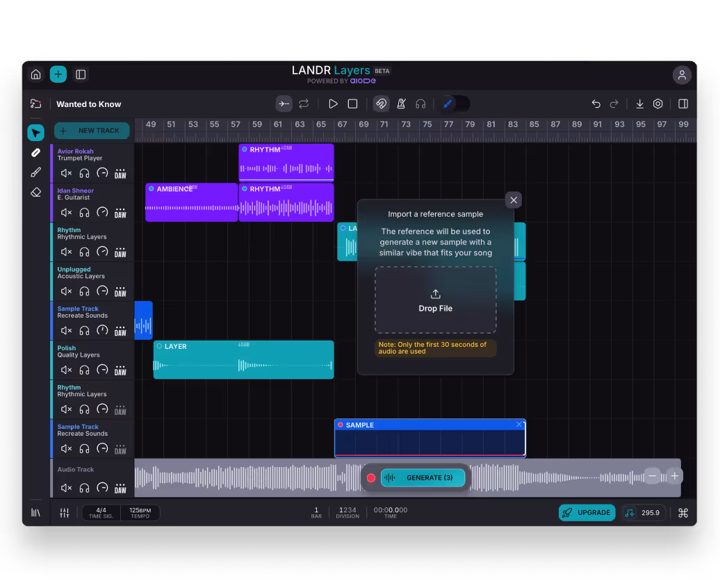Toggle the pencil mode switch
720x588 pixels.
[455, 104]
